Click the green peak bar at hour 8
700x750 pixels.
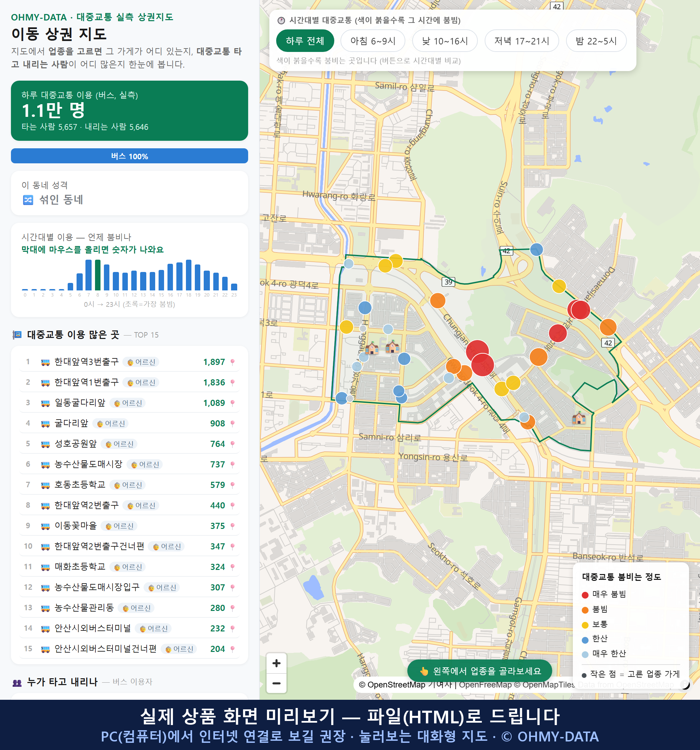(98, 275)
